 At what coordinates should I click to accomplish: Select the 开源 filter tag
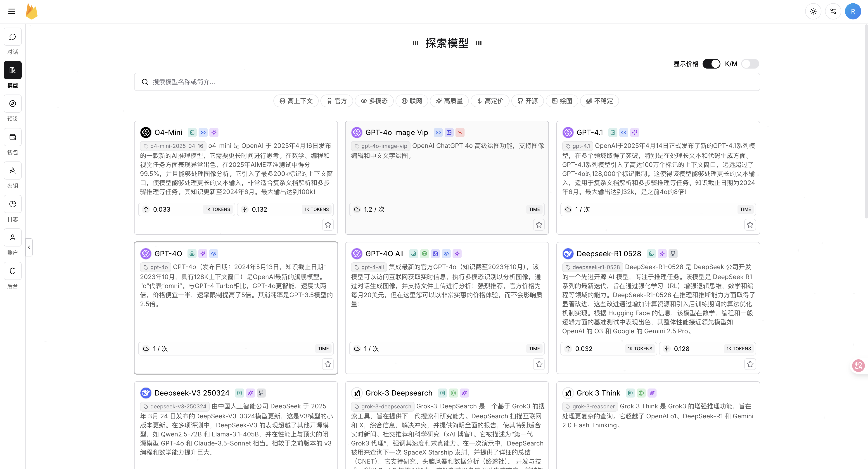[527, 101]
